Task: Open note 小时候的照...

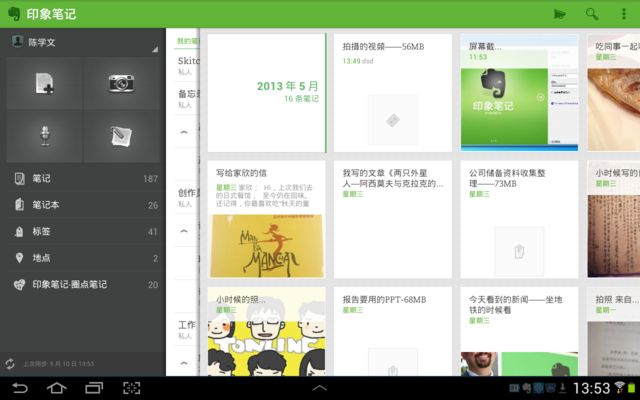Action: (x=267, y=331)
